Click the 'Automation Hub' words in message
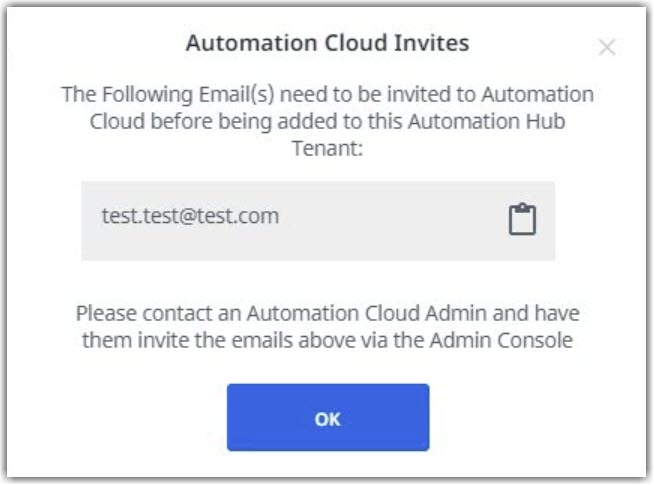The width and height of the screenshot is (654, 485). (486, 122)
